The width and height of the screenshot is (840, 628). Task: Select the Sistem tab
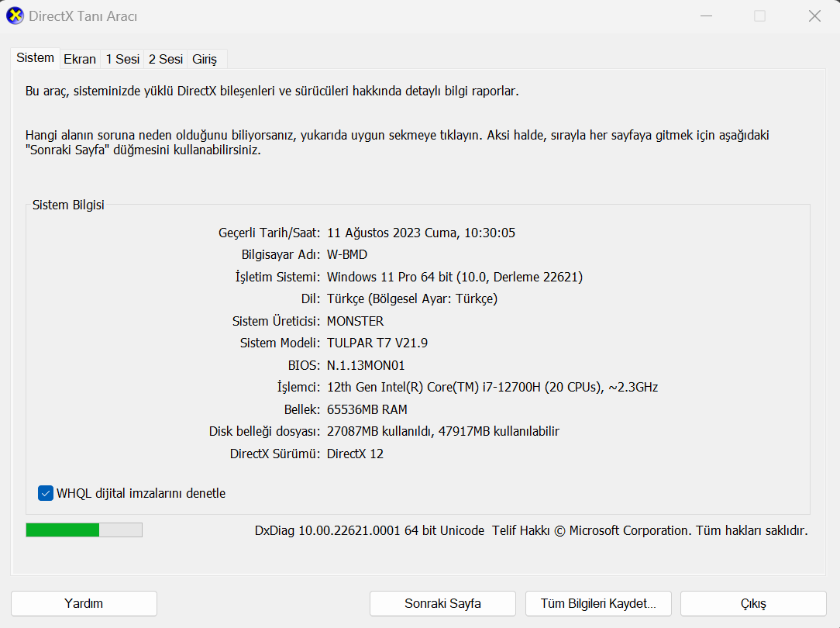(36, 58)
